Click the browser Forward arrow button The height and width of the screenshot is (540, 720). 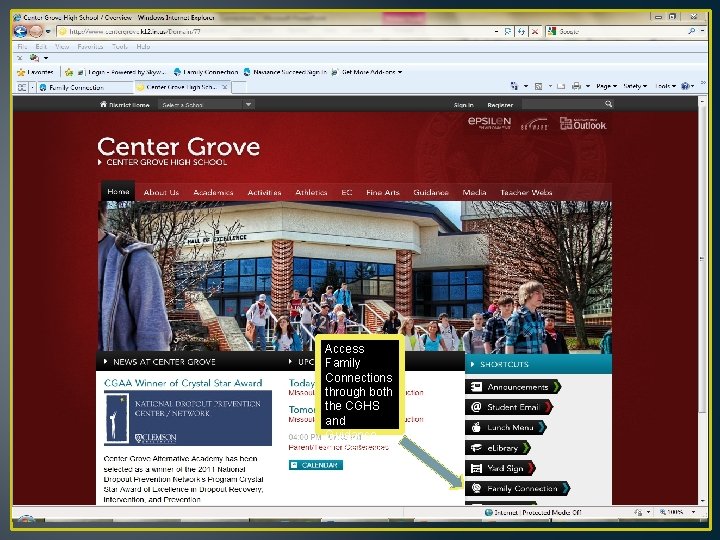click(36, 31)
